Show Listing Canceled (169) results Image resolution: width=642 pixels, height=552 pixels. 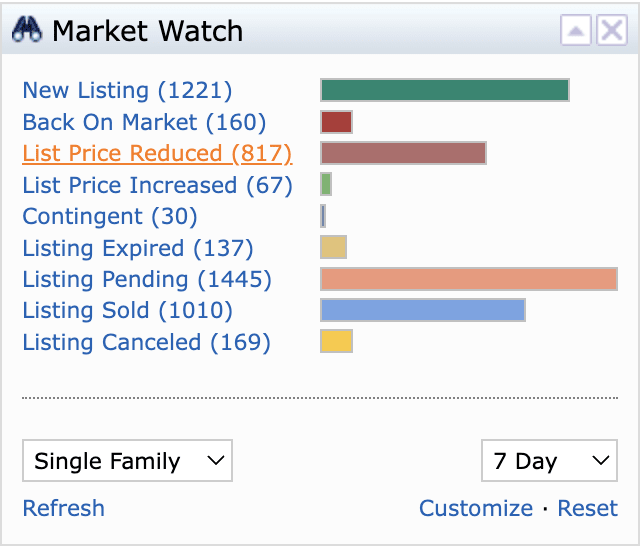click(x=146, y=342)
